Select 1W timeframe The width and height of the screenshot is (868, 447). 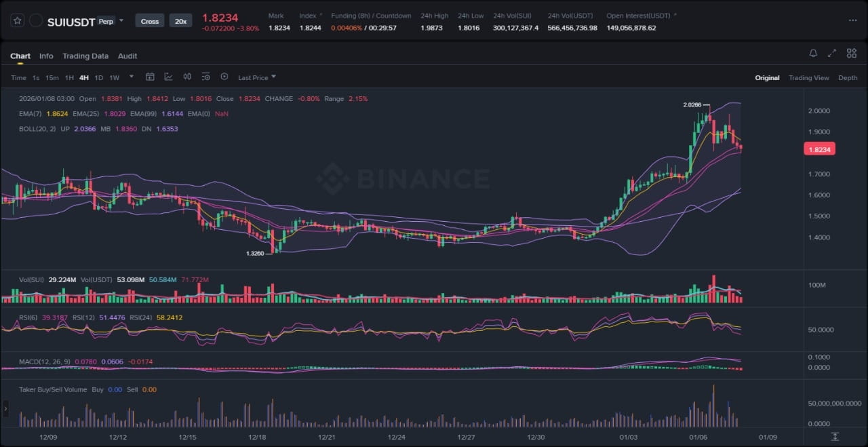[114, 77]
